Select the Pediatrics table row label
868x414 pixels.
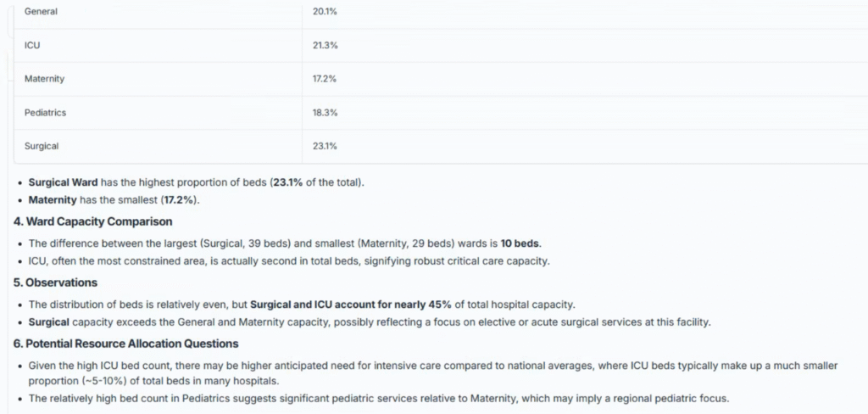(x=46, y=112)
